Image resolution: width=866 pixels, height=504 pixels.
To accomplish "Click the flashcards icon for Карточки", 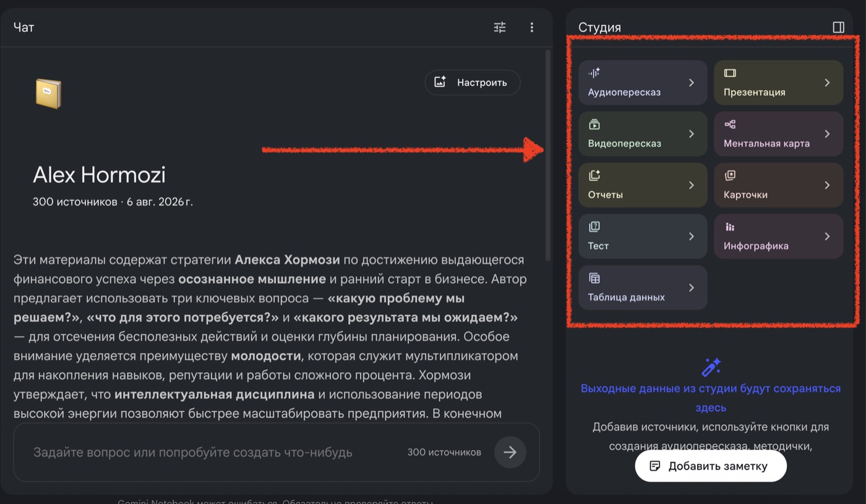I will click(730, 176).
